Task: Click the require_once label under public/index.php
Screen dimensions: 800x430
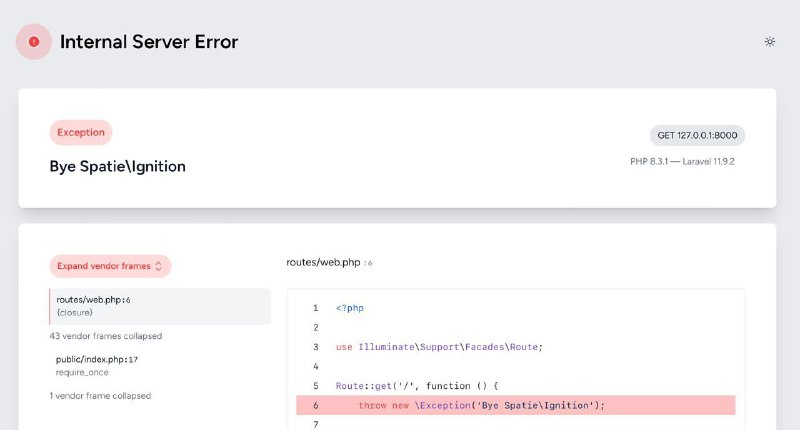Action: 82,372
